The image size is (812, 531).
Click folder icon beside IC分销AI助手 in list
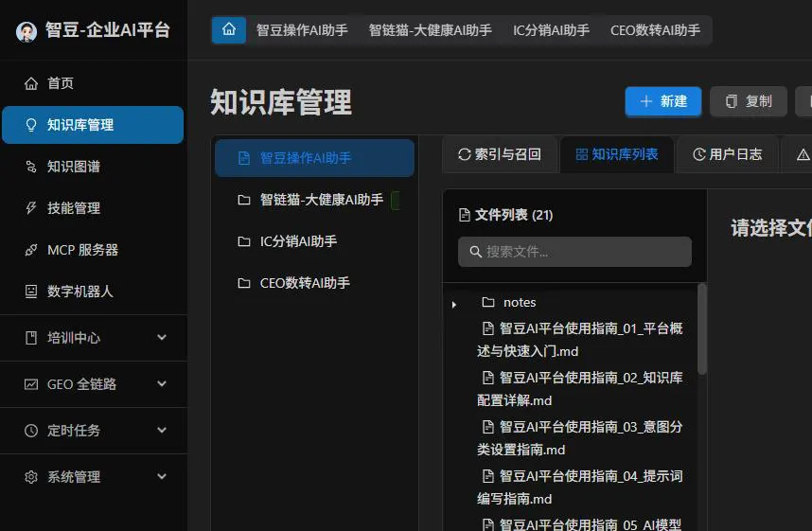244,241
